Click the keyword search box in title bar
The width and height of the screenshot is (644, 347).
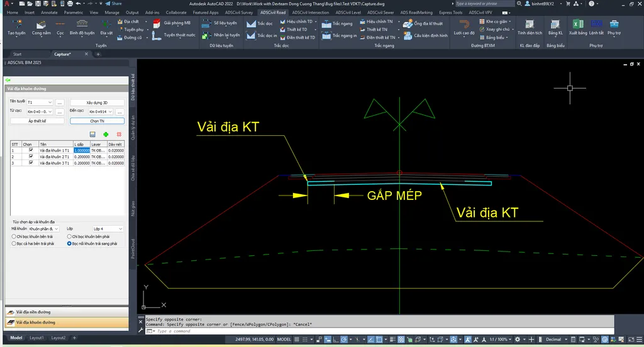[x=484, y=4]
